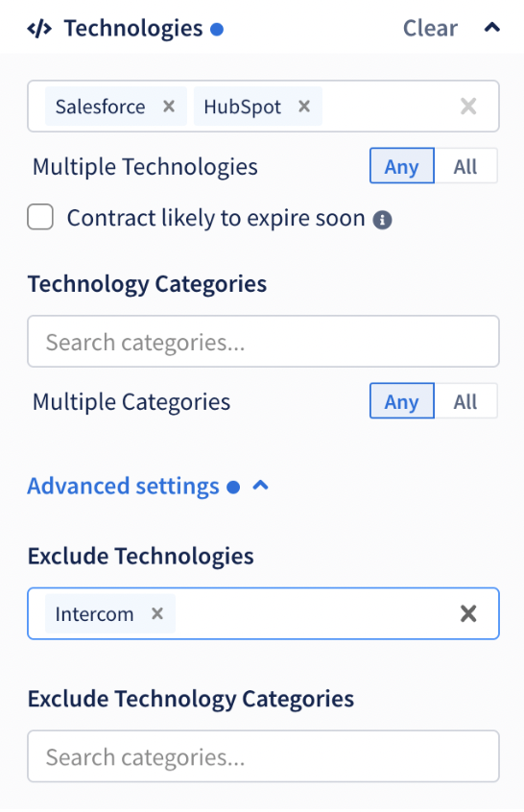Clear all excluded technologies field
524x812 pixels.
tap(468, 613)
